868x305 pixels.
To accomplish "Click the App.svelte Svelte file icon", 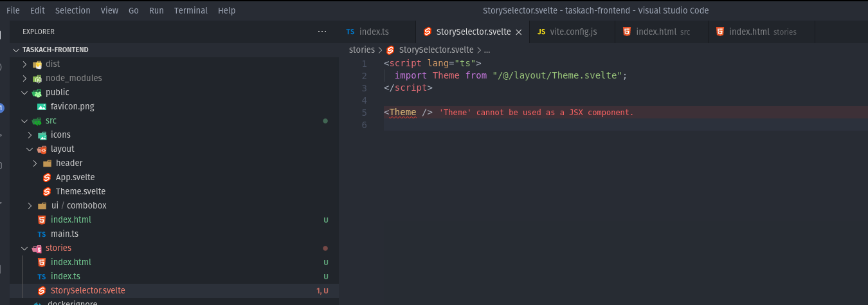I will tap(47, 178).
